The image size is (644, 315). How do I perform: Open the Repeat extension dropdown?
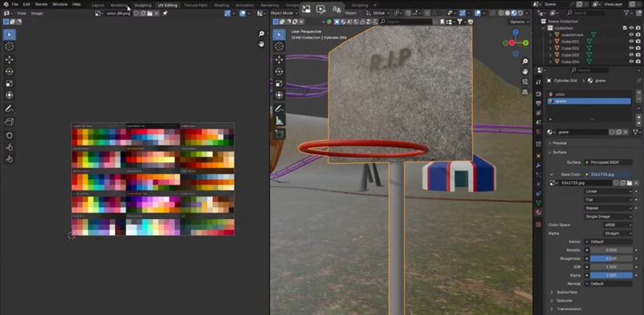608,208
